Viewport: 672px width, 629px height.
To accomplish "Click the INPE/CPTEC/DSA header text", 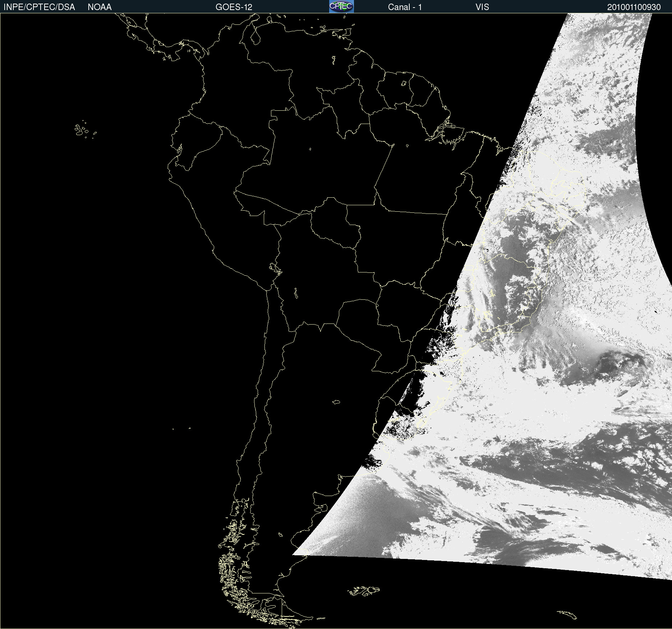I will tap(39, 7).
